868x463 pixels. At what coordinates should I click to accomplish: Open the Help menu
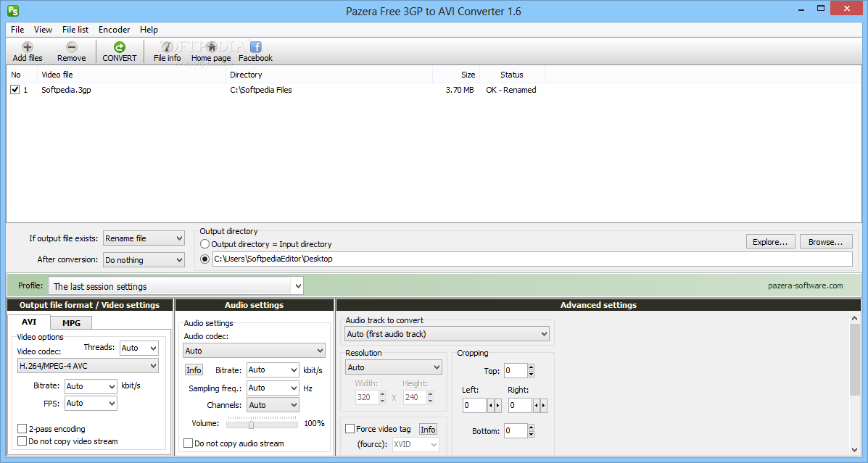149,29
